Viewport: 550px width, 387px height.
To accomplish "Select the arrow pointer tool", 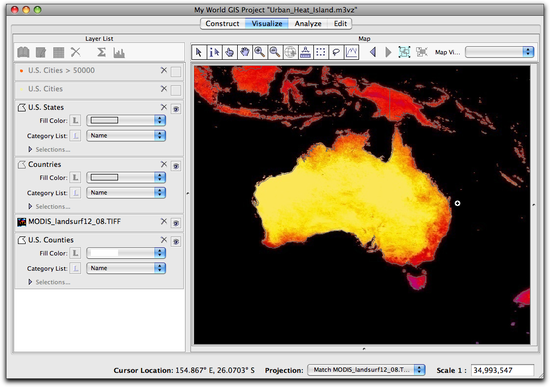I will pos(199,52).
